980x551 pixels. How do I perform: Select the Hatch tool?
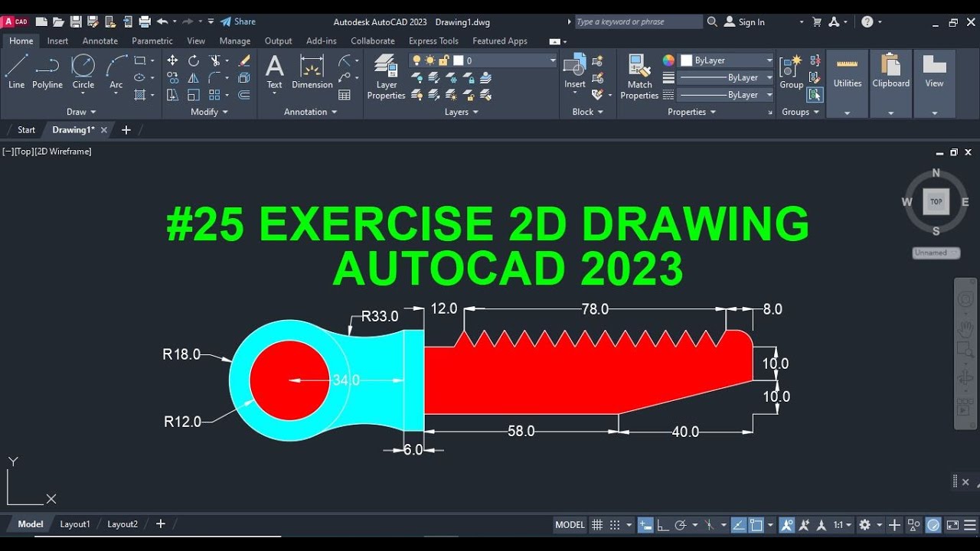point(140,95)
